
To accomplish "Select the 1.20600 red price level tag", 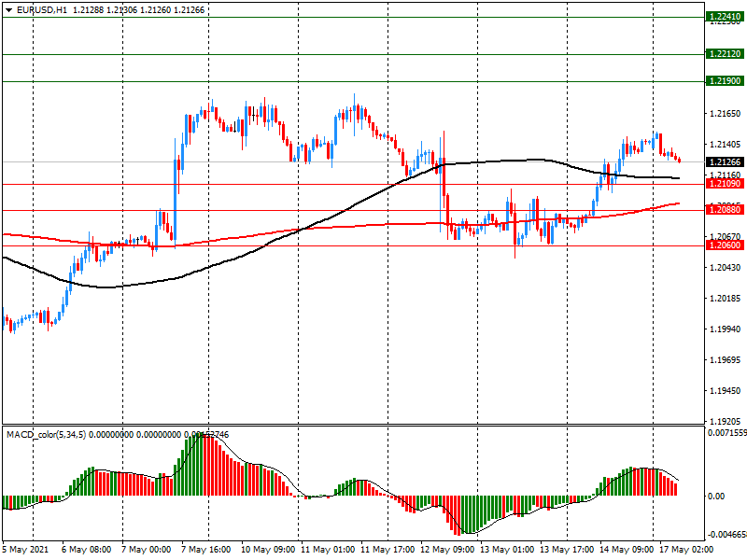I will (725, 245).
